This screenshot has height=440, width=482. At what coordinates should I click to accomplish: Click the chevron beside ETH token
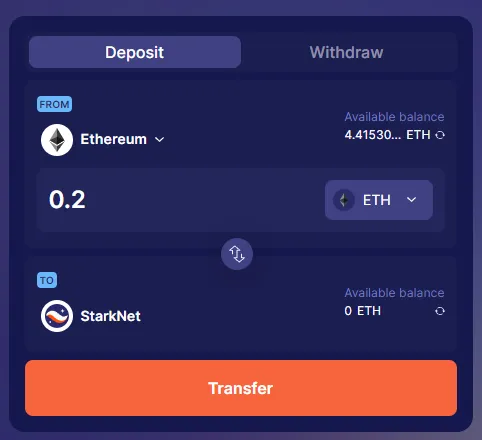[x=412, y=200]
